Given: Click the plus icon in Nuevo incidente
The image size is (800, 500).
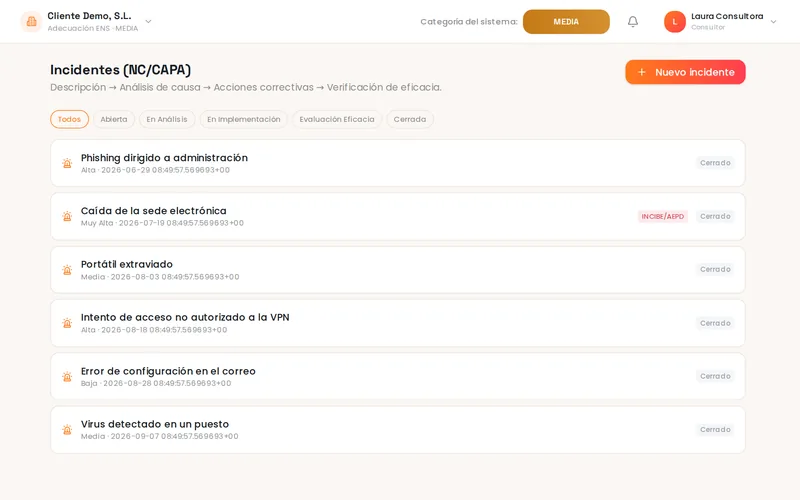Looking at the screenshot, I should coord(642,72).
